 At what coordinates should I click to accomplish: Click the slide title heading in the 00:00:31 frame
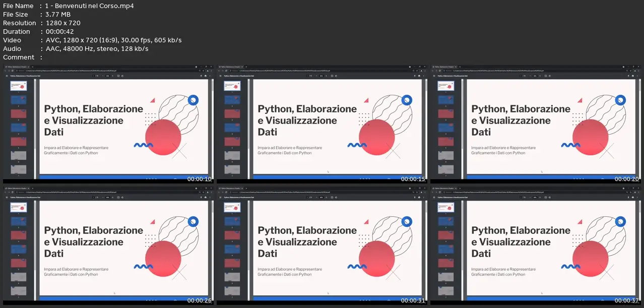click(x=307, y=242)
